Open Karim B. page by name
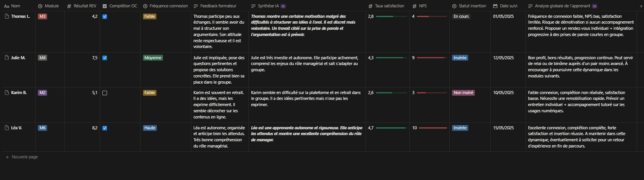The width and height of the screenshot is (644, 180). 19,93
